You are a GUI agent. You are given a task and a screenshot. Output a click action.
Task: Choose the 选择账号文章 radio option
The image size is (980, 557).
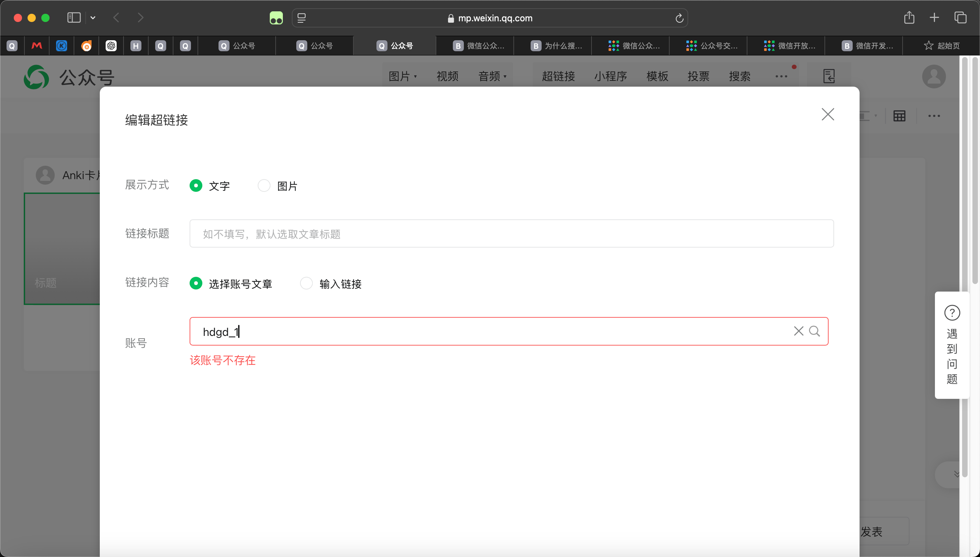(196, 283)
